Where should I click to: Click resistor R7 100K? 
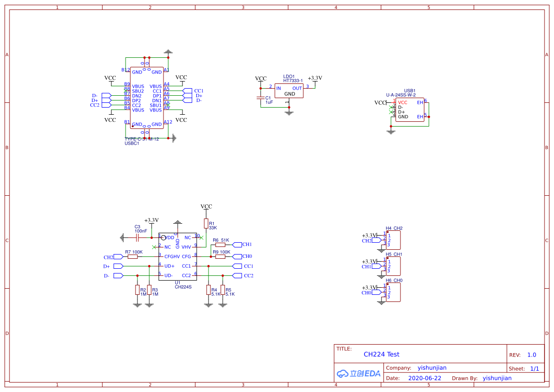tap(133, 256)
